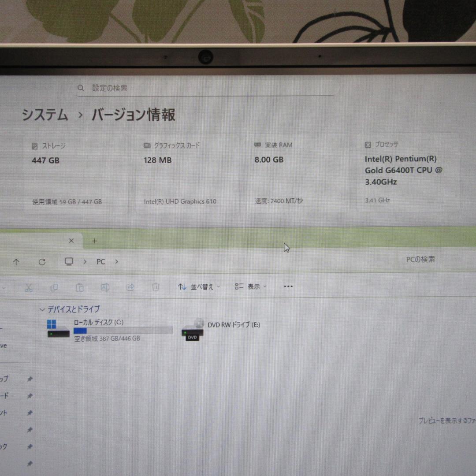
Task: Click the Refresh icon in the address bar
Action: [42, 261]
